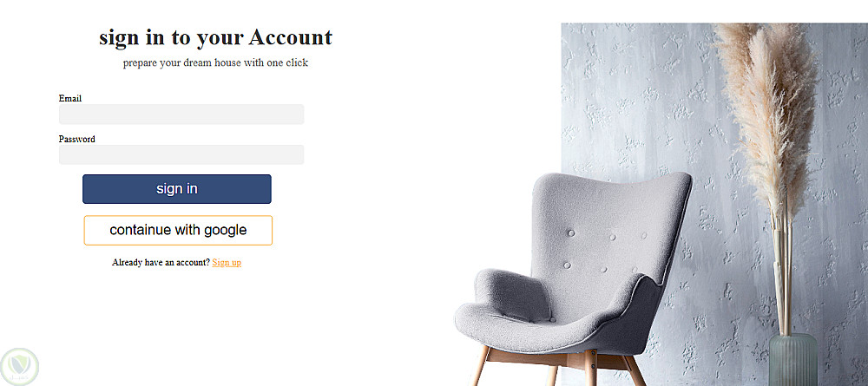Click the blue sign in button
Screen dimensions: 868x386
click(176, 189)
